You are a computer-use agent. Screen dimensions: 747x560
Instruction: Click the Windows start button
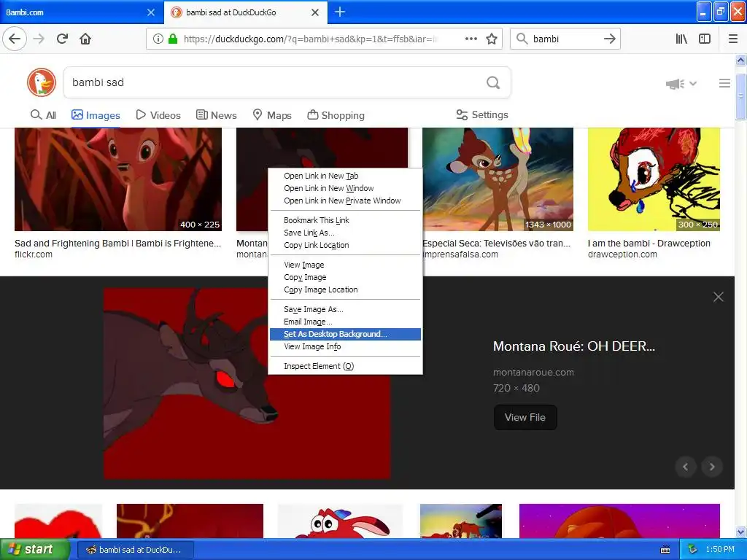click(x=35, y=549)
